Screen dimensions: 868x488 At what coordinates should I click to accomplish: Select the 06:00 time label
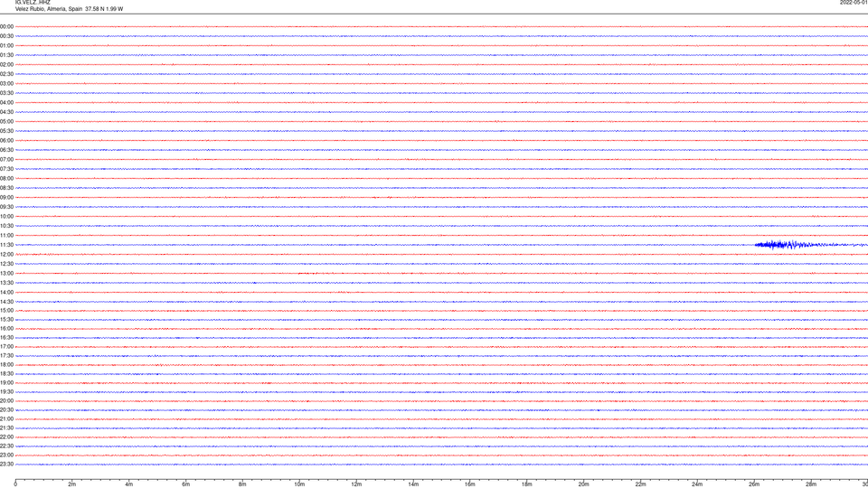6,141
